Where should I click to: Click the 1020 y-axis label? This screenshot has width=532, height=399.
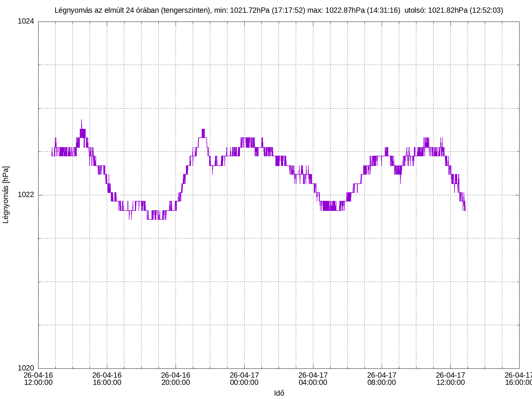(26, 368)
